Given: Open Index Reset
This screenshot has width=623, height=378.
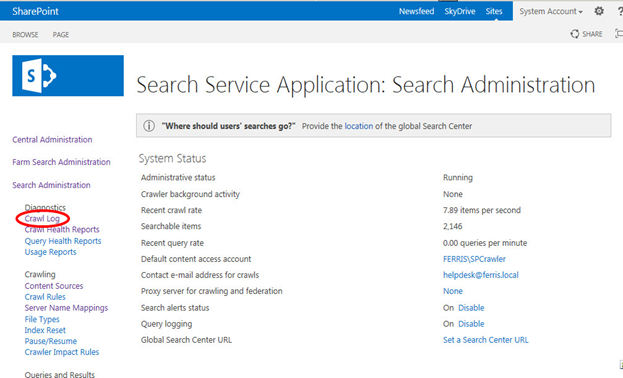Looking at the screenshot, I should click(45, 330).
